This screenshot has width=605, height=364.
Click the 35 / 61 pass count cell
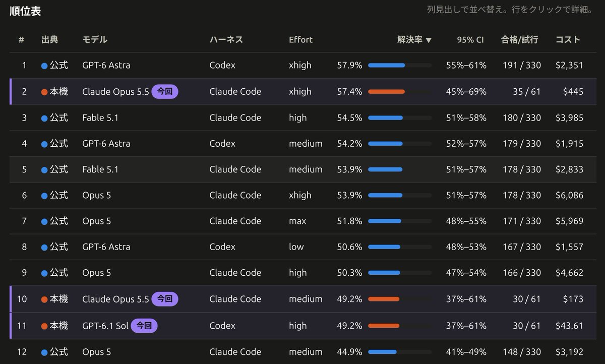click(527, 91)
